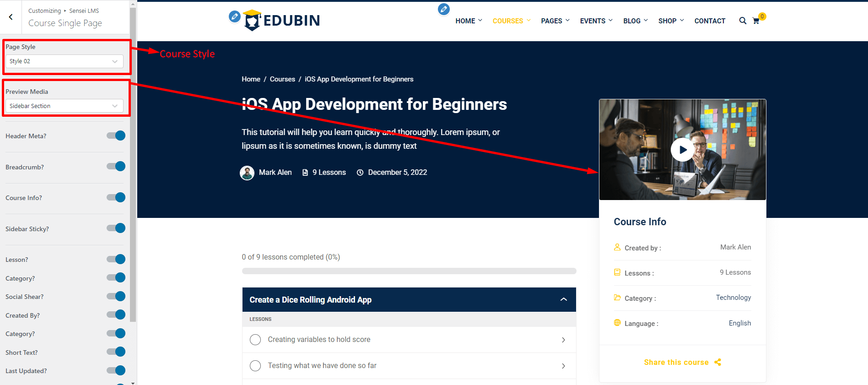868x385 pixels.
Task: Click the back arrow in the Customizer panel
Action: pyautogui.click(x=11, y=17)
